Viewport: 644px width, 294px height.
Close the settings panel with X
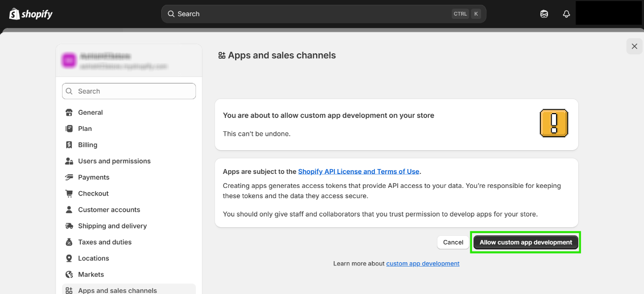[634, 46]
